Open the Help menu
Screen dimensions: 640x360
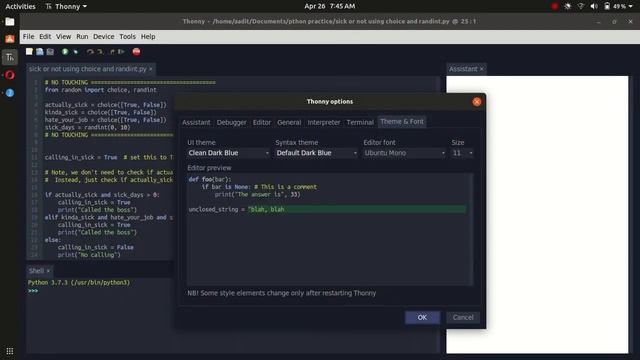pos(148,37)
